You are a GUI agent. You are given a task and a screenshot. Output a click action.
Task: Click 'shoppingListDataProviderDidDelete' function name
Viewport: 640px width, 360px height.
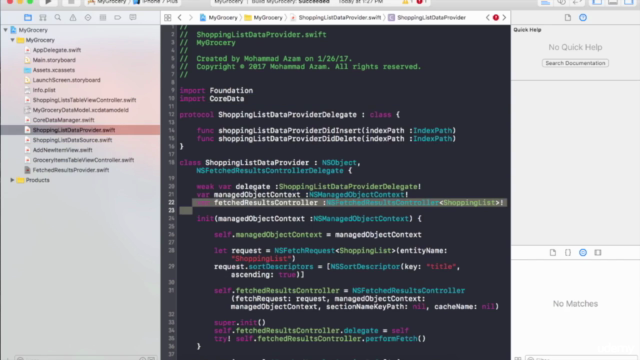[289, 139]
